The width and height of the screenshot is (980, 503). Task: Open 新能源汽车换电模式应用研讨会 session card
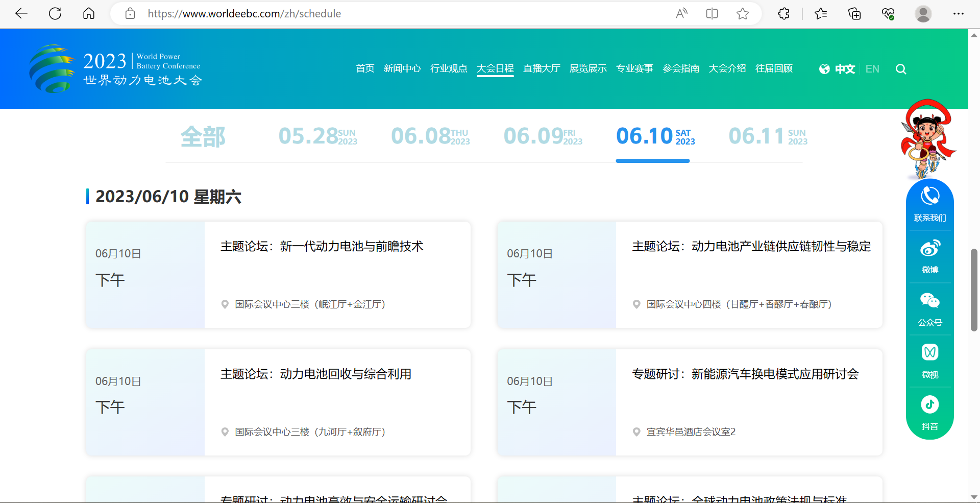[x=745, y=374]
